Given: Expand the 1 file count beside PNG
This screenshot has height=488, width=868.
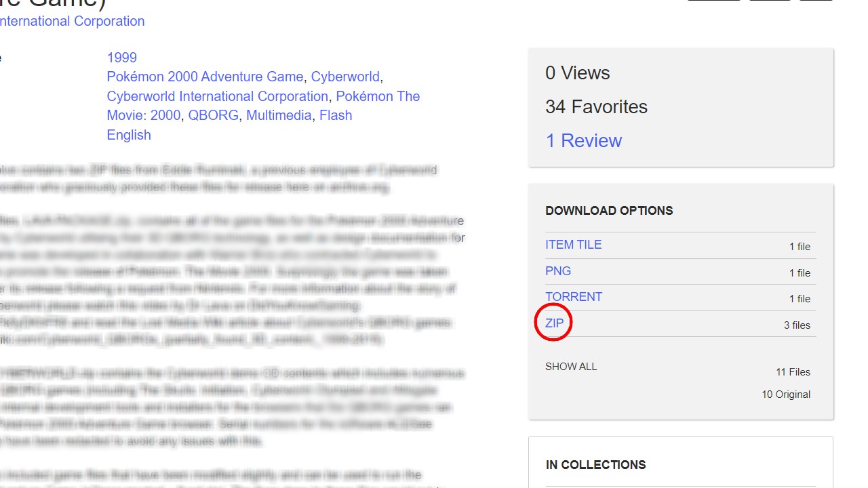Looking at the screenshot, I should coord(800,273).
